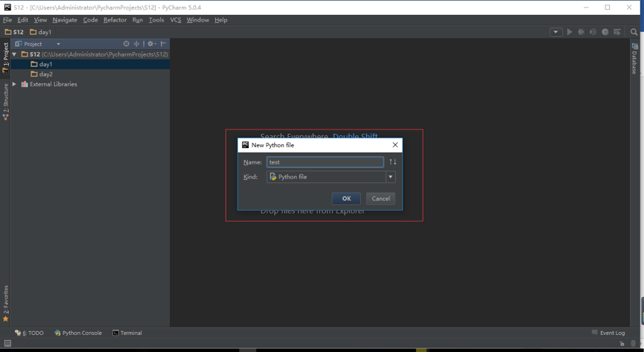The image size is (644, 352).
Task: Toggle the Structure side tab
Action: (x=5, y=101)
